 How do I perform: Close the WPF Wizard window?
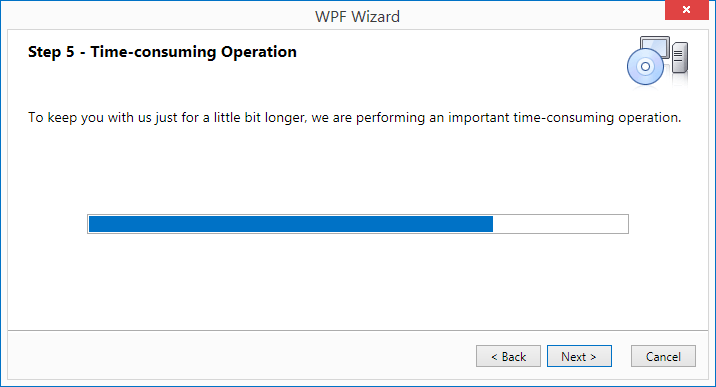coord(686,10)
